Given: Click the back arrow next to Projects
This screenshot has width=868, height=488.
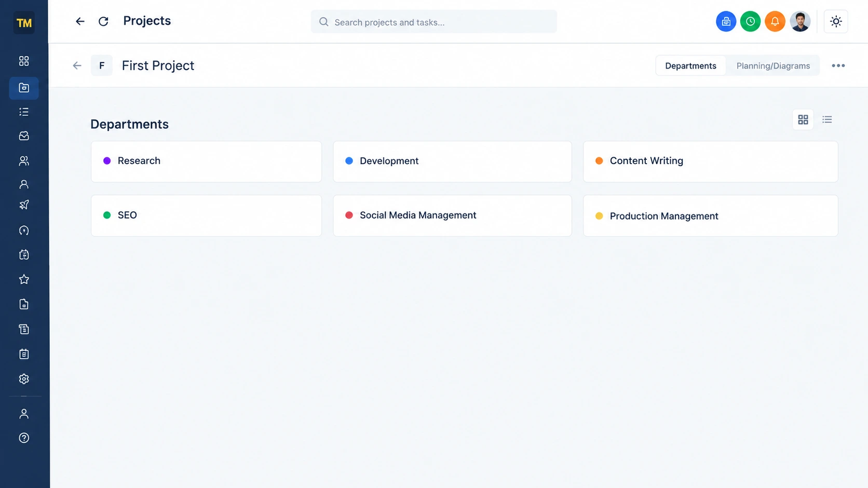Looking at the screenshot, I should pyautogui.click(x=80, y=21).
